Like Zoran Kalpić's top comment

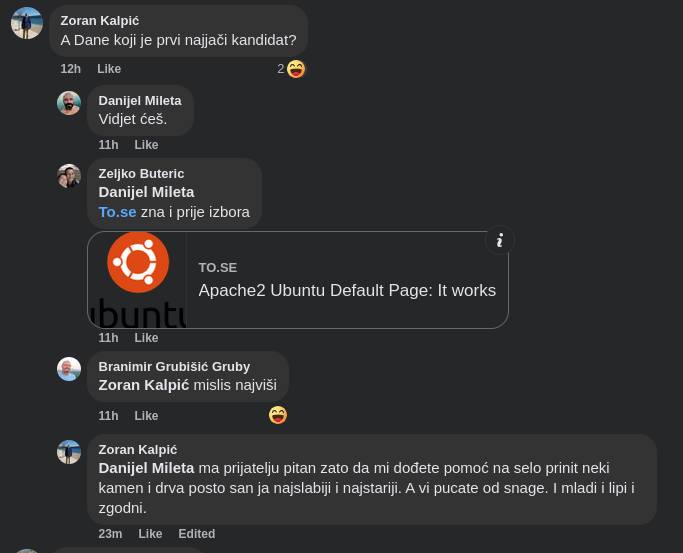(109, 69)
